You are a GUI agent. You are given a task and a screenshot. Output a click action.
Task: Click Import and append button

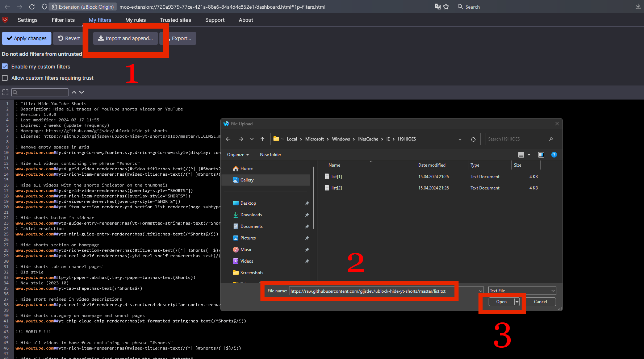pyautogui.click(x=125, y=38)
